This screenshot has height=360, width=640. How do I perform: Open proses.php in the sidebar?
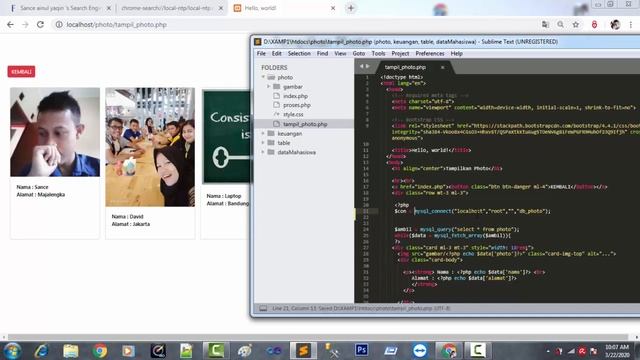tap(297, 105)
